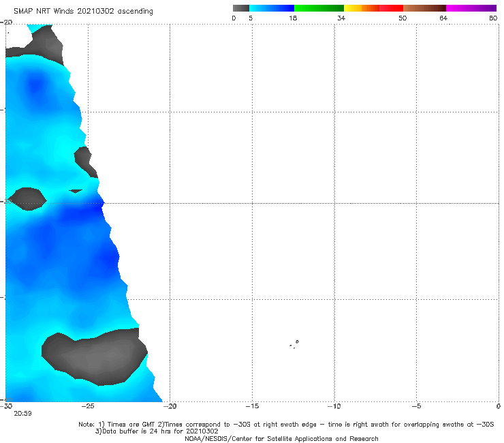This screenshot has height=443, width=504.
Task: Click the green segment of the wind color bar
Action: 319,8
